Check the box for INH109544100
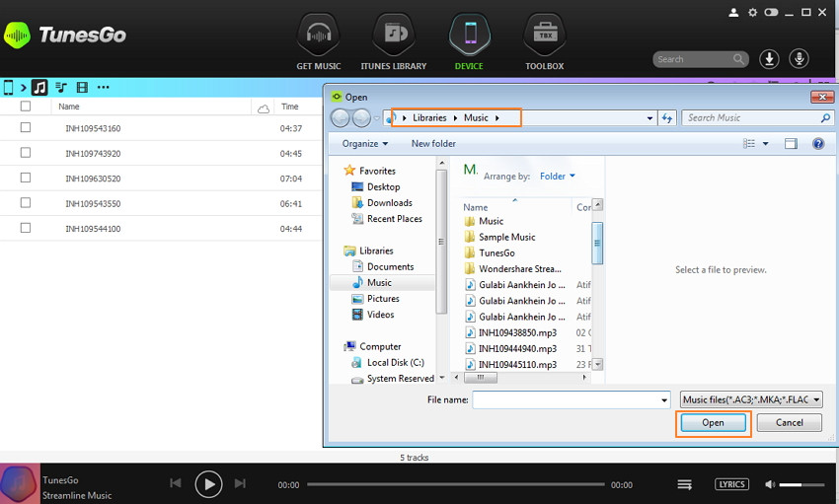 click(25, 228)
